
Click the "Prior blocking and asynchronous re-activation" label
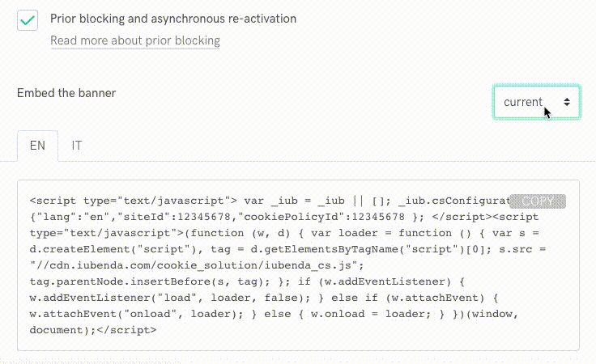[173, 18]
